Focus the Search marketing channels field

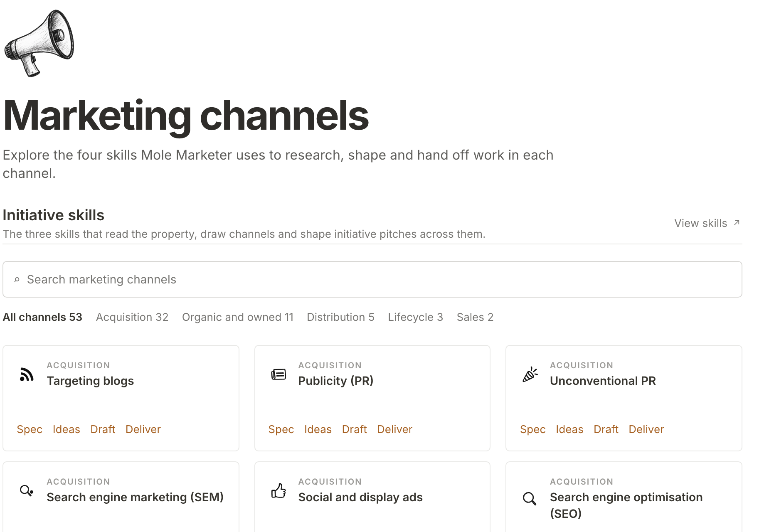click(x=372, y=279)
